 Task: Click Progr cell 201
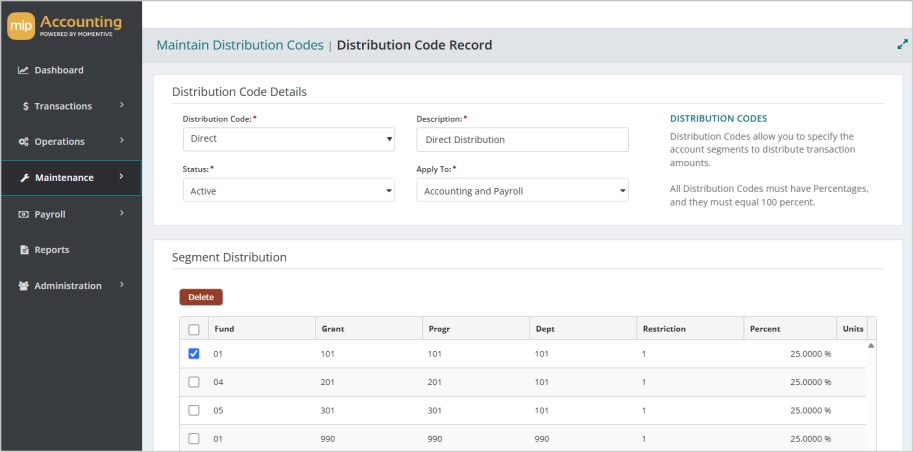click(x=476, y=382)
